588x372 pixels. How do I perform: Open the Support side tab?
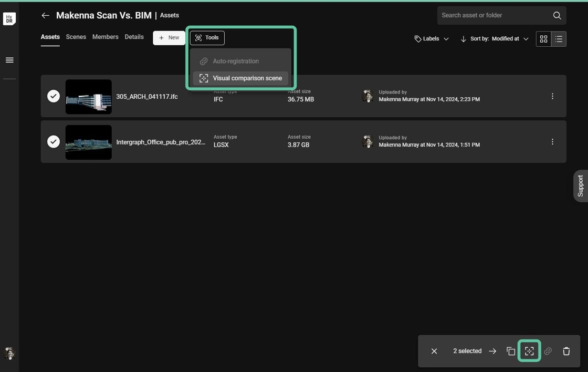(581, 186)
